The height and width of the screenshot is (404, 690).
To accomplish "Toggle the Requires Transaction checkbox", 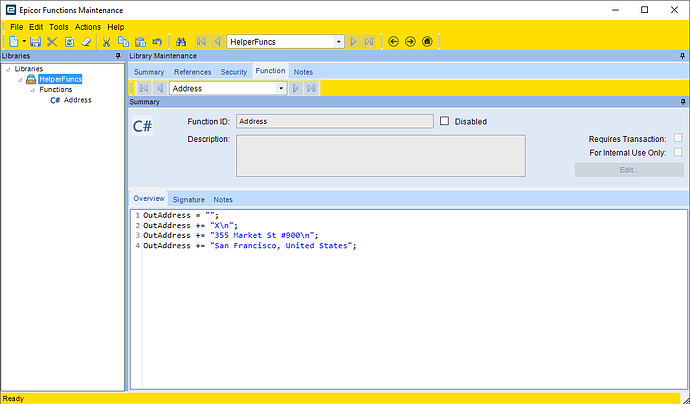I will 678,138.
